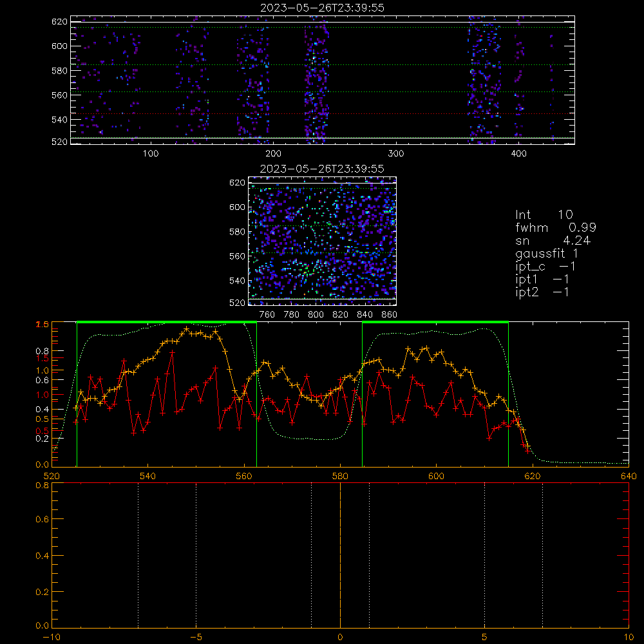Click the 0.4 y-axis label of the bottom plot
The image size is (644, 644).
pyautogui.click(x=43, y=556)
